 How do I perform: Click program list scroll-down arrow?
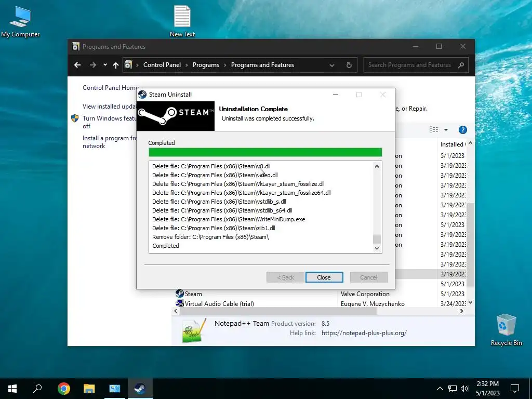point(470,302)
